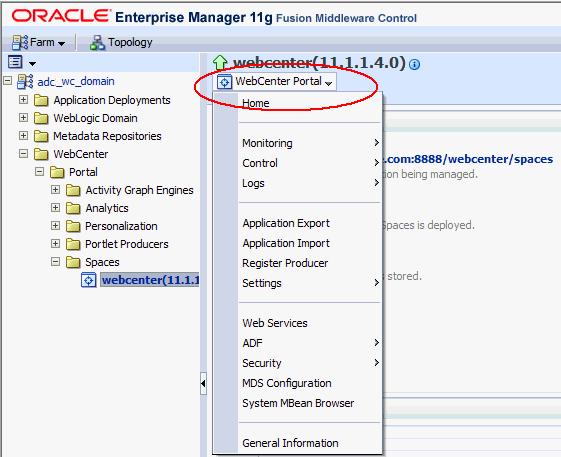561x457 pixels.
Task: Select Portlet Producers in the tree
Action: [127, 244]
